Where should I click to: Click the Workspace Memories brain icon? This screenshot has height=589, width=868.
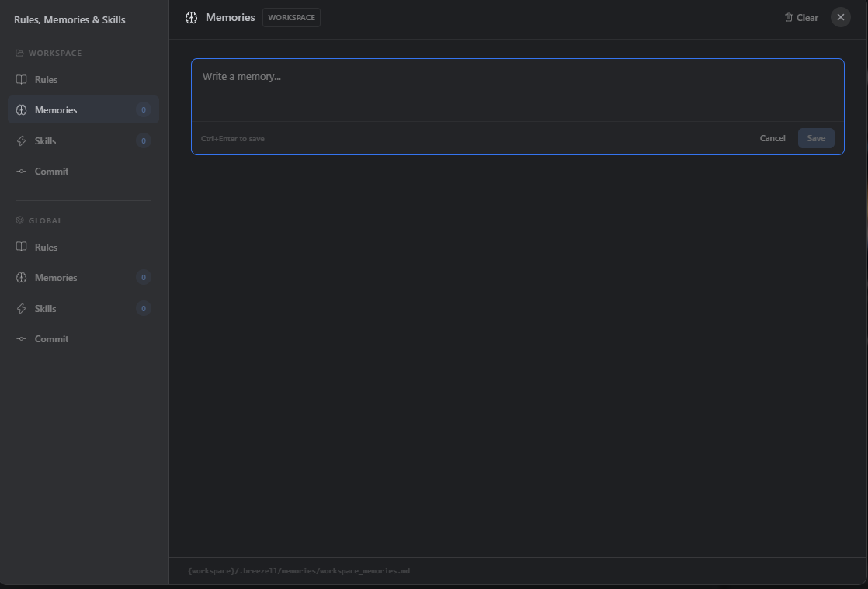(21, 109)
